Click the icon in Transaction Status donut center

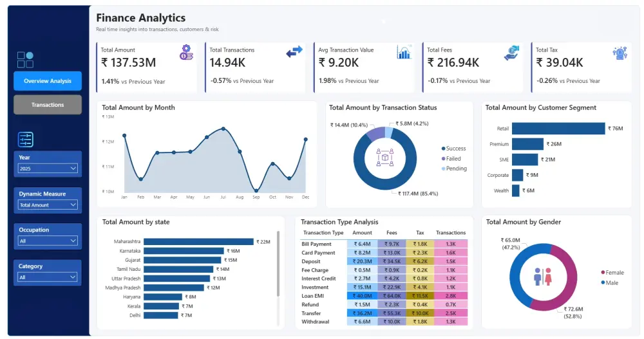click(x=385, y=158)
